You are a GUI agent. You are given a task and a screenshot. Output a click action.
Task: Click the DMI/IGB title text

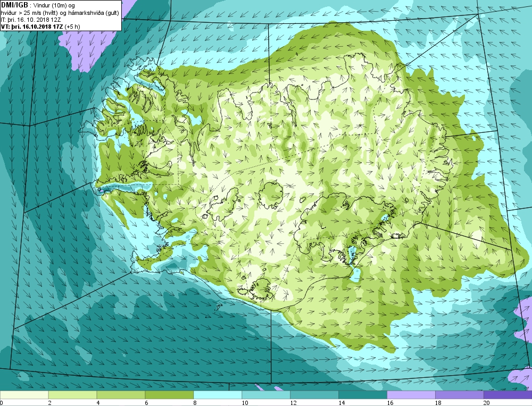14,5
